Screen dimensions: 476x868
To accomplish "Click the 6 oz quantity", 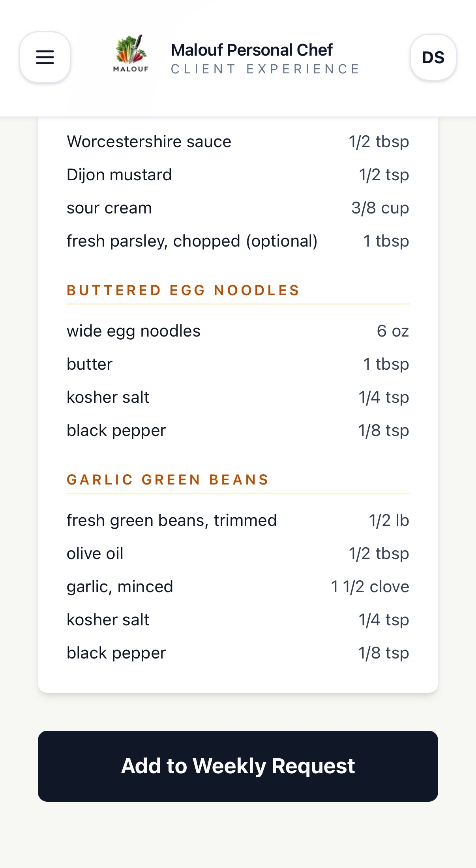I will click(x=393, y=331).
